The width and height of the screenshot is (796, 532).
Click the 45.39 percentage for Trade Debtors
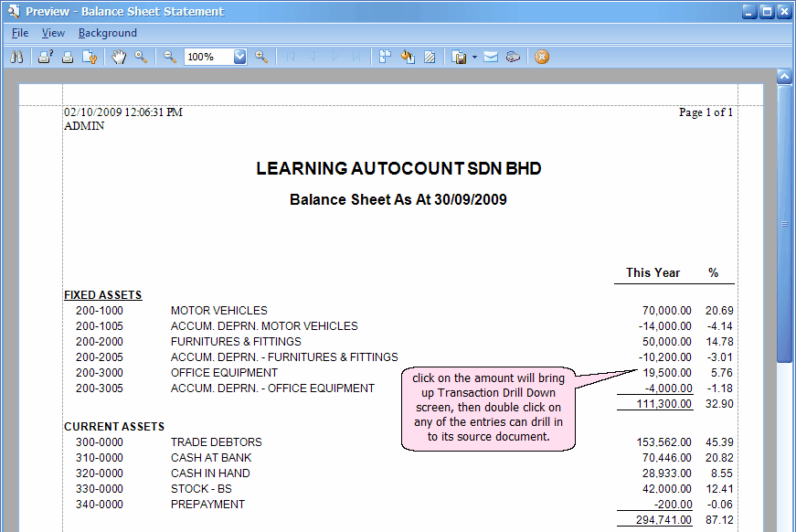(x=719, y=442)
